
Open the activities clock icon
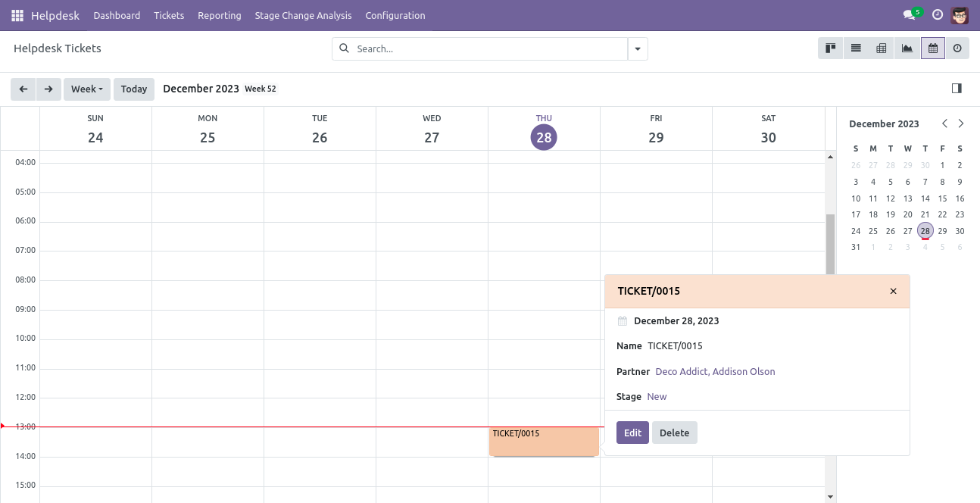pyautogui.click(x=938, y=15)
